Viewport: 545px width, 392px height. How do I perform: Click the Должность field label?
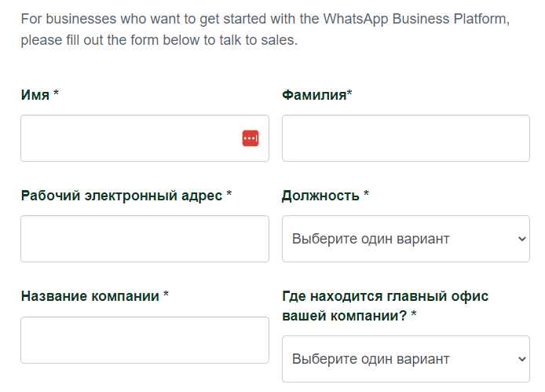click(x=320, y=196)
